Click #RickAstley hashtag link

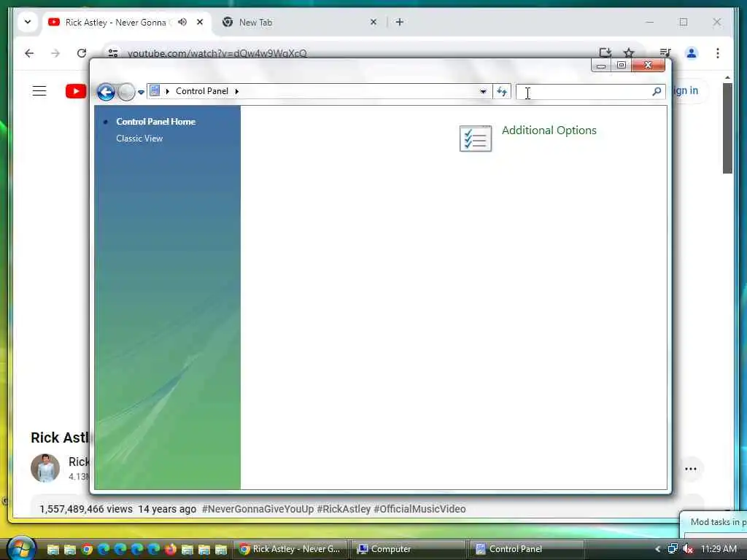344,509
